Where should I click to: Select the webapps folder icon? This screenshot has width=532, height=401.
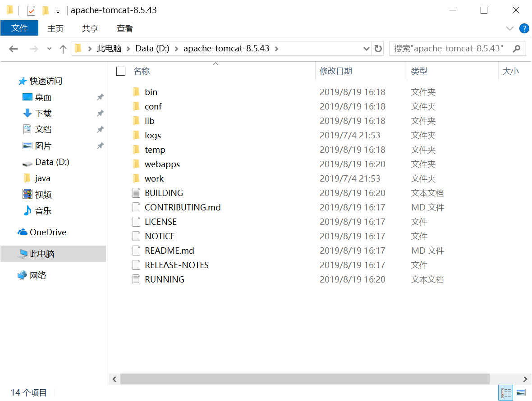pos(136,164)
